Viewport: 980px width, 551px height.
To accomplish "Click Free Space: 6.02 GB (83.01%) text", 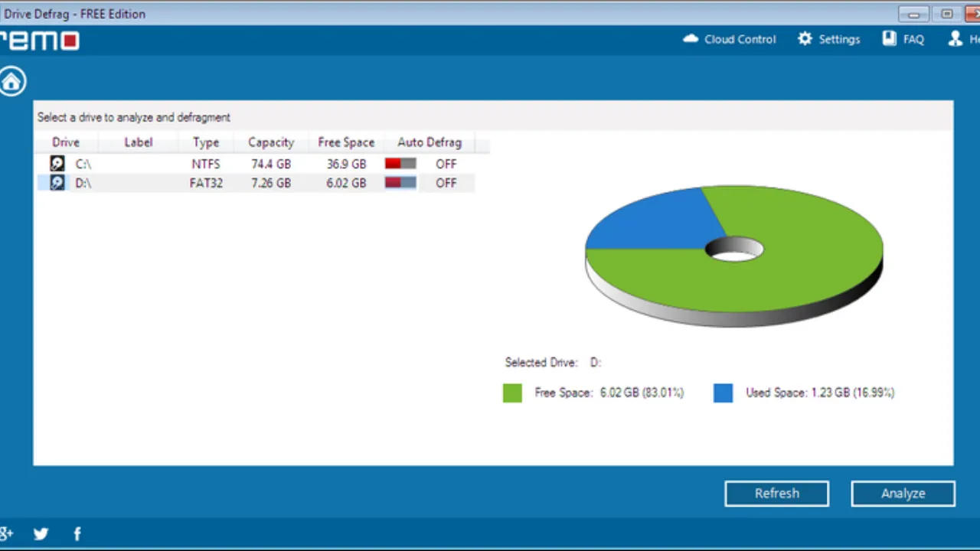I will click(609, 393).
